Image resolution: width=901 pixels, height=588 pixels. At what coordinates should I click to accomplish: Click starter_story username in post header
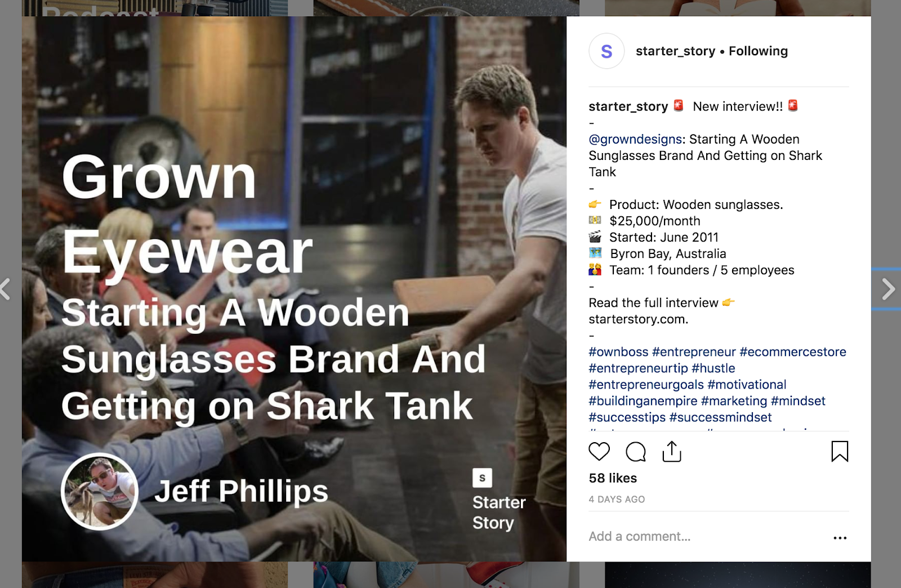tap(675, 51)
